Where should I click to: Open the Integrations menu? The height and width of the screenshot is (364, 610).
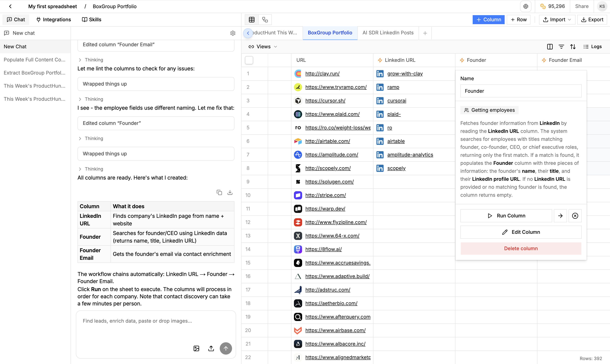pyautogui.click(x=53, y=19)
